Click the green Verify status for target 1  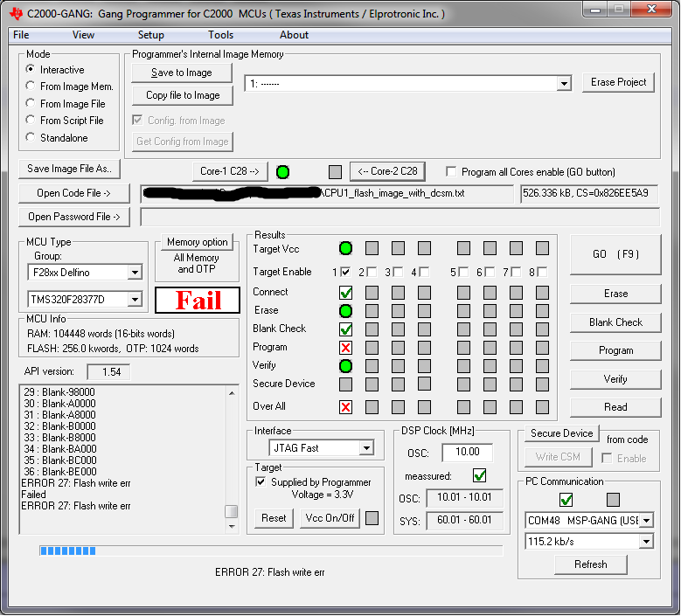[345, 366]
